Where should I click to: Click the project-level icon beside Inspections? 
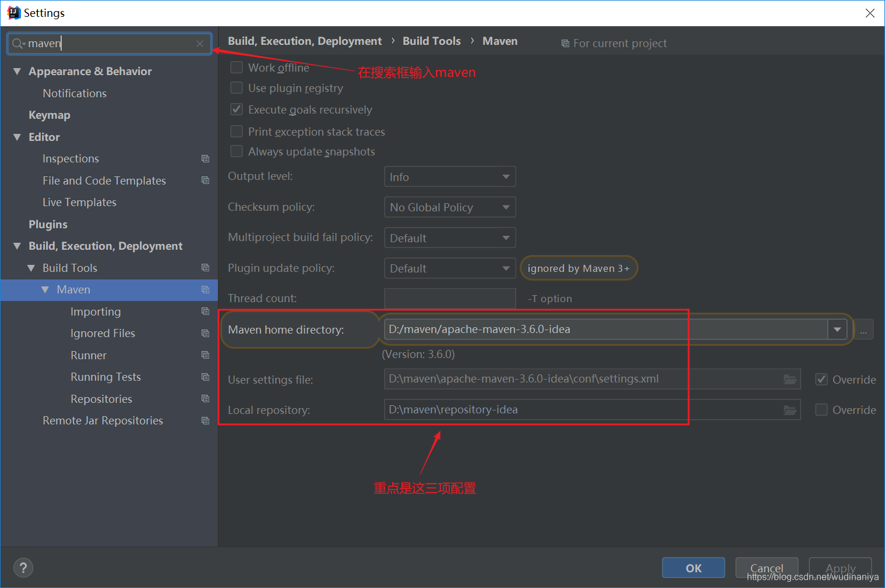point(205,159)
